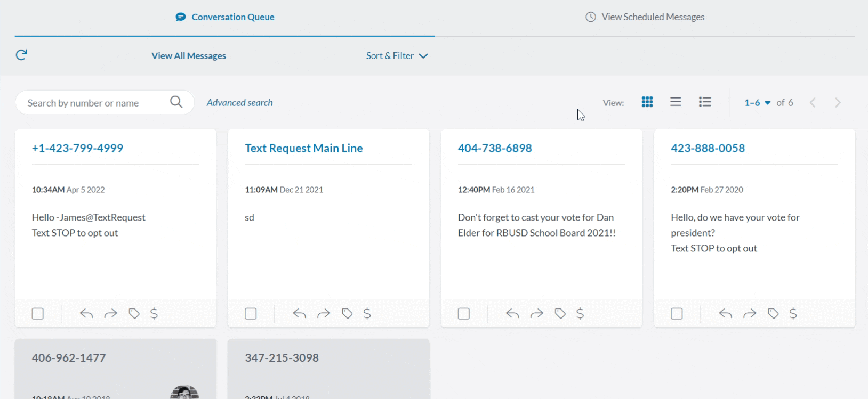Expand the Sort & Filter dropdown
The image size is (868, 399).
point(397,56)
